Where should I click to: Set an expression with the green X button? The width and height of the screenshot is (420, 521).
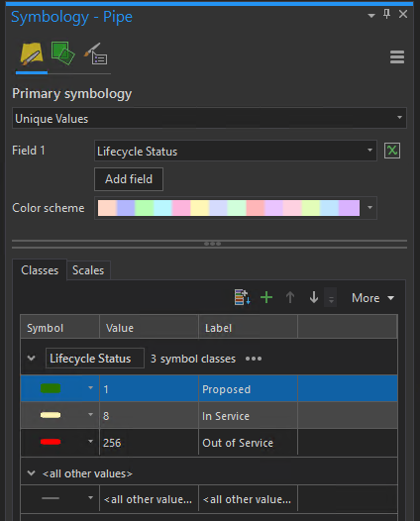pyautogui.click(x=392, y=151)
